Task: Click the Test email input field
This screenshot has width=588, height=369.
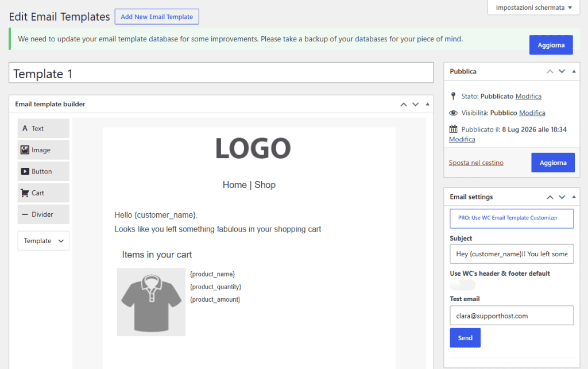Action: pos(512,316)
